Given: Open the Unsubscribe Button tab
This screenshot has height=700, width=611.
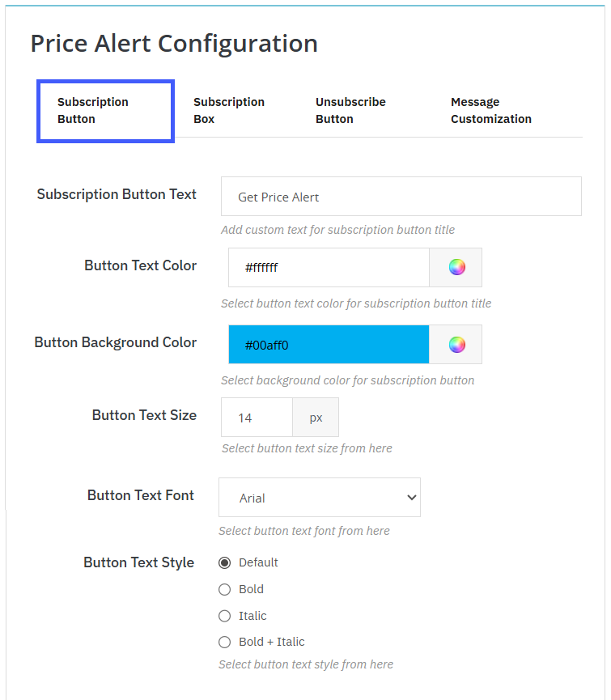Looking at the screenshot, I should 350,110.
